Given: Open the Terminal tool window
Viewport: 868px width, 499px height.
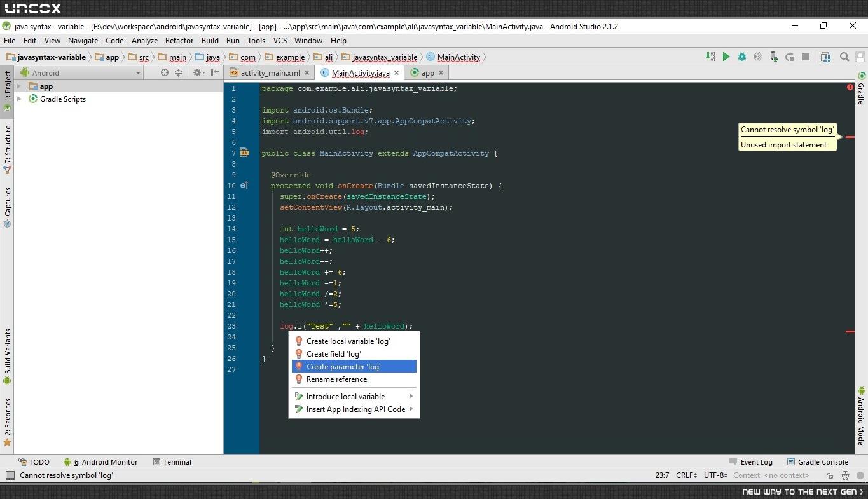Looking at the screenshot, I should 172,462.
